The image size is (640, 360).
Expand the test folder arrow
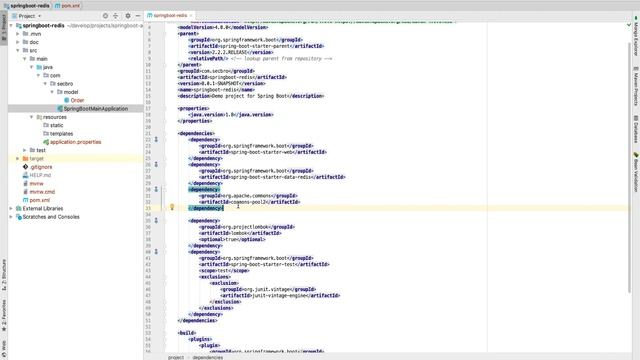(x=24, y=150)
